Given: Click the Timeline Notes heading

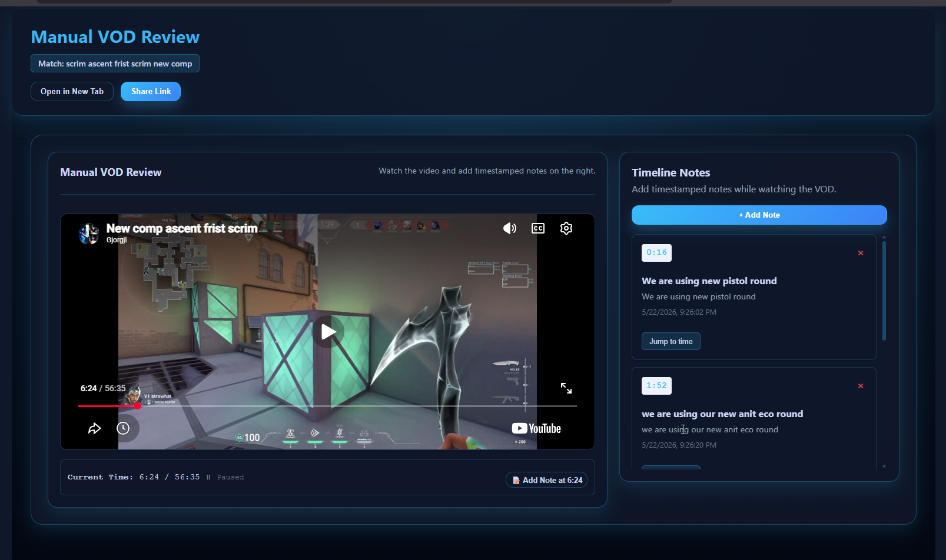Looking at the screenshot, I should (671, 172).
